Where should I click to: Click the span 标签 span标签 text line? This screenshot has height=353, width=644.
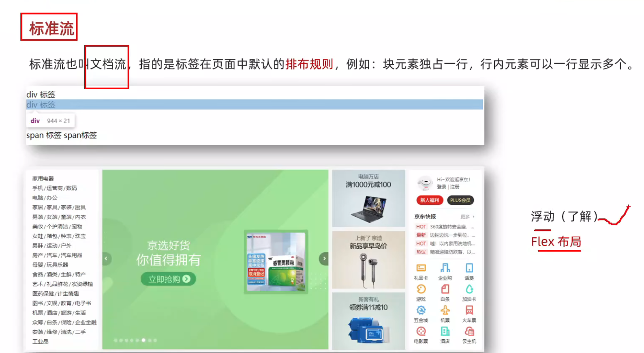pyautogui.click(x=62, y=136)
